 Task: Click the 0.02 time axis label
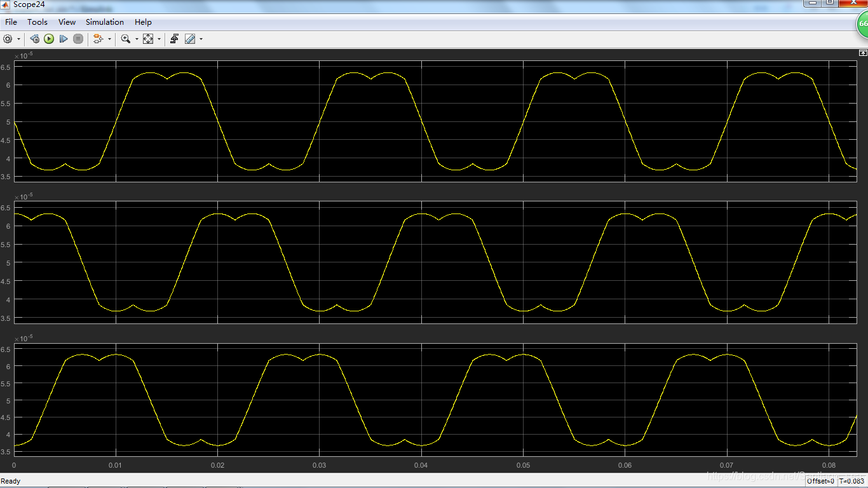click(x=217, y=466)
